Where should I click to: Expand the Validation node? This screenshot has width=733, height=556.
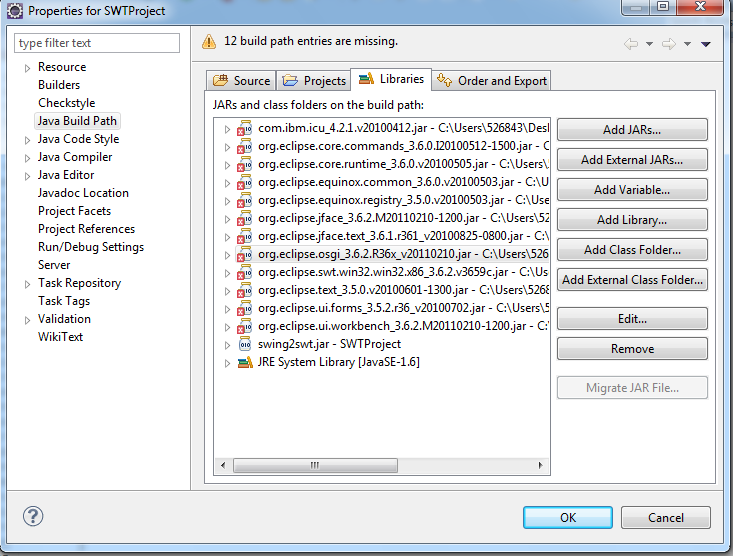[x=27, y=320]
